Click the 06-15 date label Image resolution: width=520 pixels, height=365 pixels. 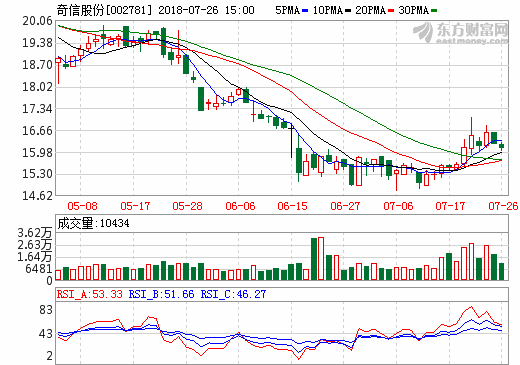click(292, 206)
